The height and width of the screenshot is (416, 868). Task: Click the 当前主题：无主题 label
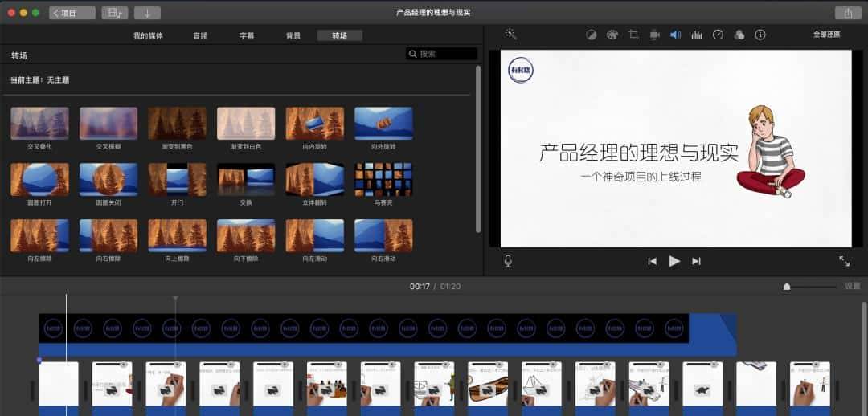40,80
